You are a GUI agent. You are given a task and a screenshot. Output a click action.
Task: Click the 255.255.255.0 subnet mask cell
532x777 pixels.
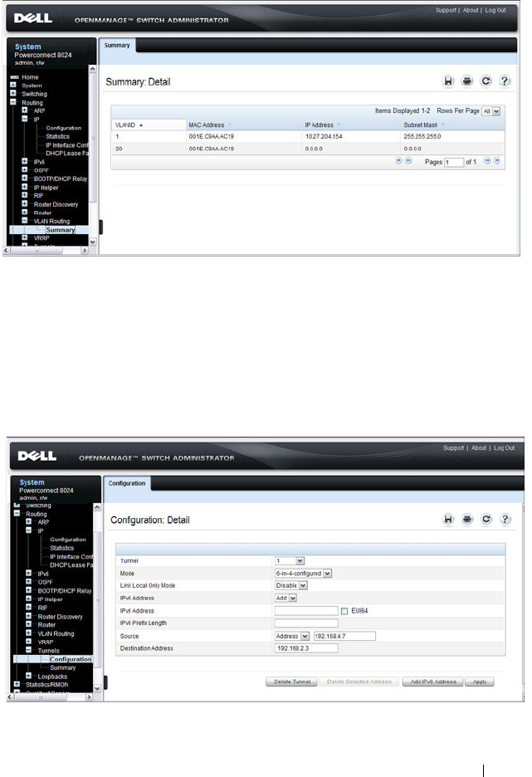tap(422, 136)
